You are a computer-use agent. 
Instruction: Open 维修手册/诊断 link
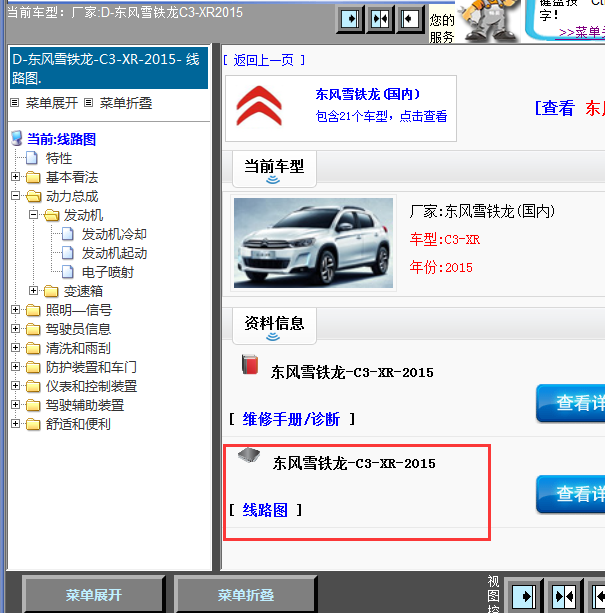[291, 419]
